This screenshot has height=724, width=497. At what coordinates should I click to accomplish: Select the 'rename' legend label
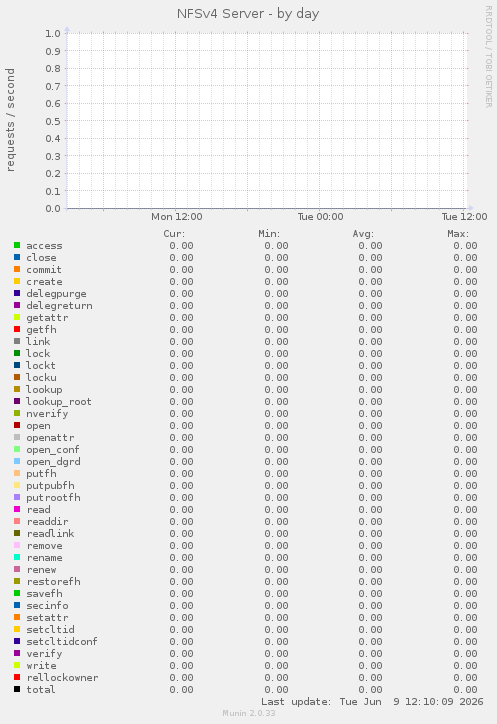[44, 558]
